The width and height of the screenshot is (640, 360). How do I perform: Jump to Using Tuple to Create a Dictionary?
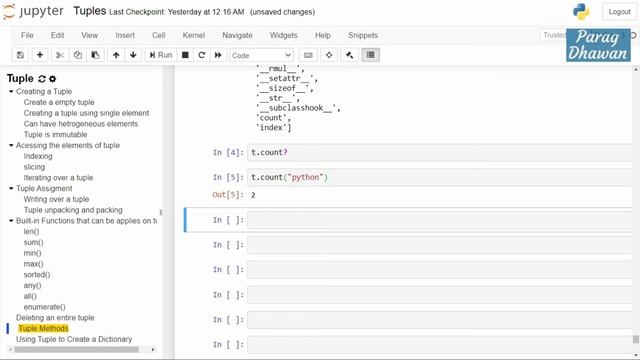[74, 339]
